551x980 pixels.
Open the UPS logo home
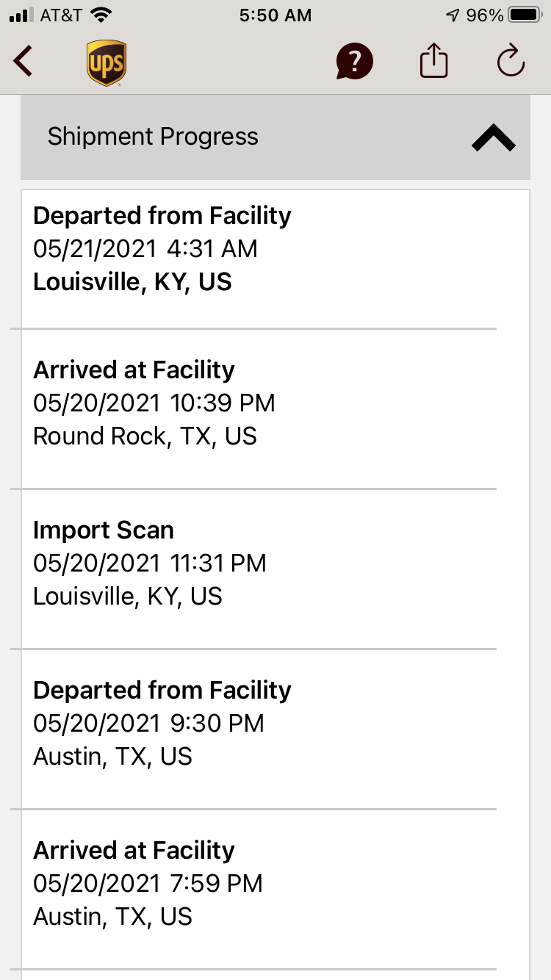point(107,63)
